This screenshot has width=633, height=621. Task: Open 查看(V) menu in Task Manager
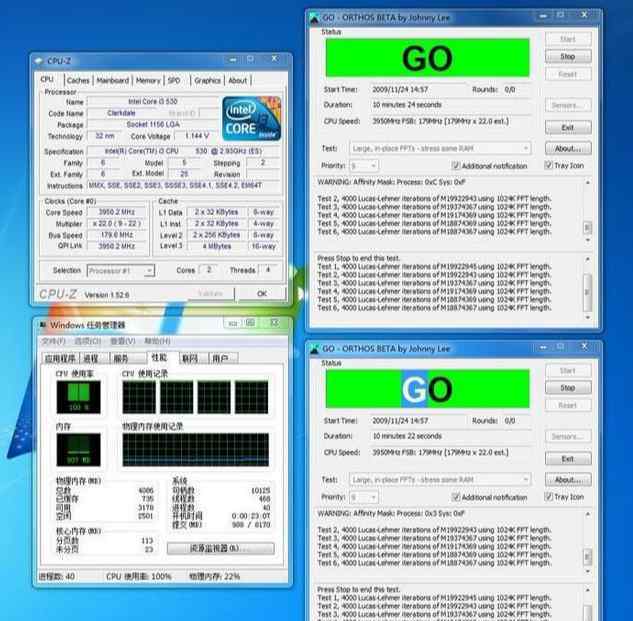(123, 341)
